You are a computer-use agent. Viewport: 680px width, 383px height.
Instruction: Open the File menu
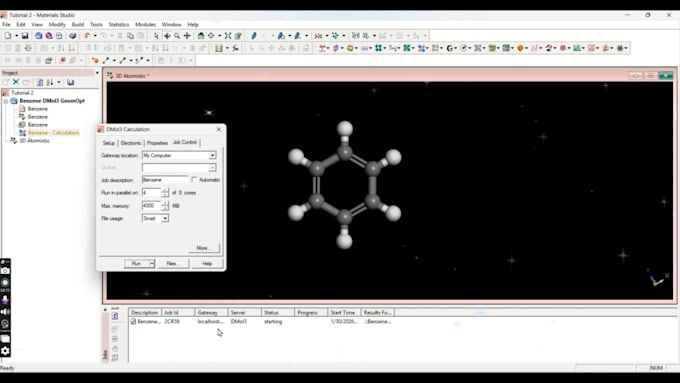click(x=6, y=25)
